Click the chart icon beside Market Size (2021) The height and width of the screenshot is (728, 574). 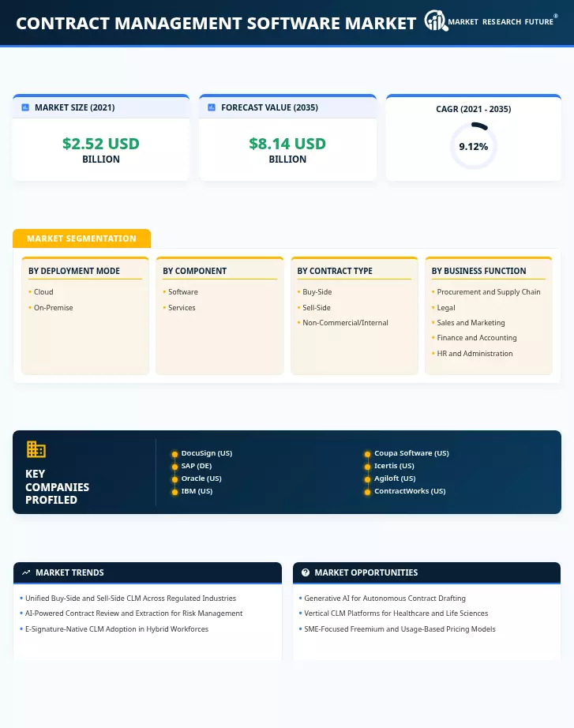[x=25, y=107]
